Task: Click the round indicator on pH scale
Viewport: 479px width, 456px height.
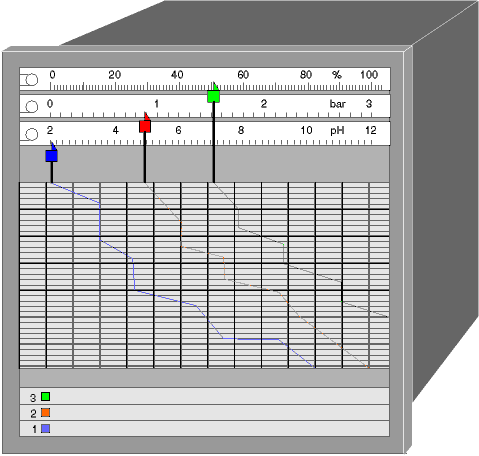Action: point(32,134)
